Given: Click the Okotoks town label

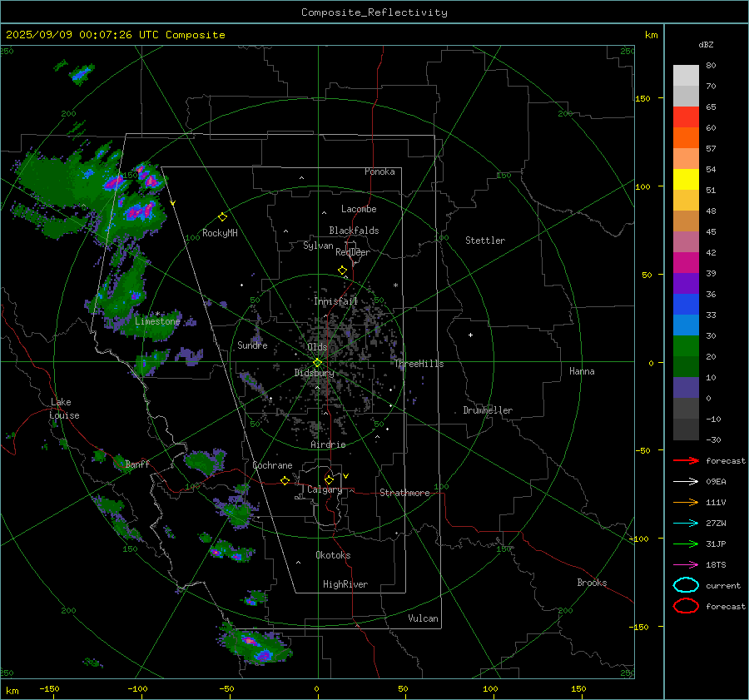Looking at the screenshot, I should pos(333,555).
